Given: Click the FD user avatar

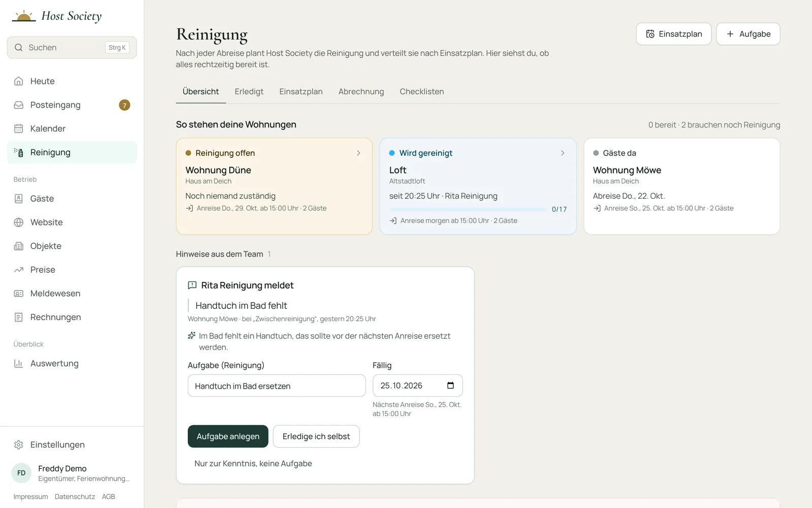Looking at the screenshot, I should click(21, 473).
